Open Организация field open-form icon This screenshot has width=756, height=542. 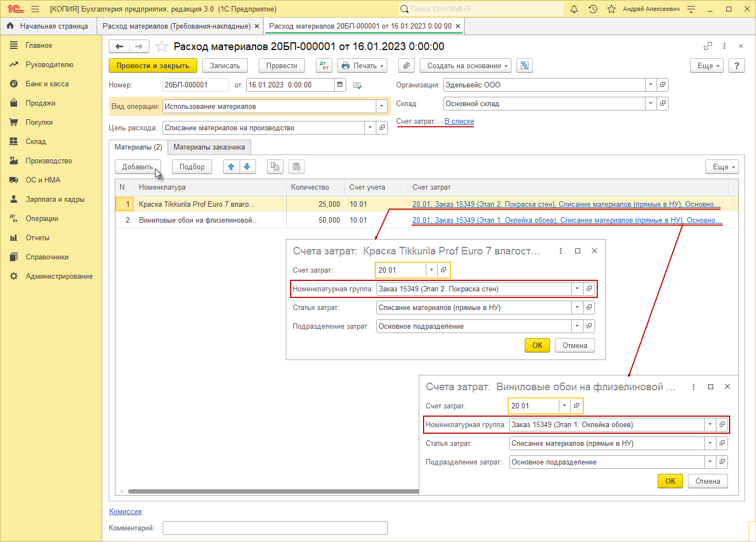click(663, 85)
